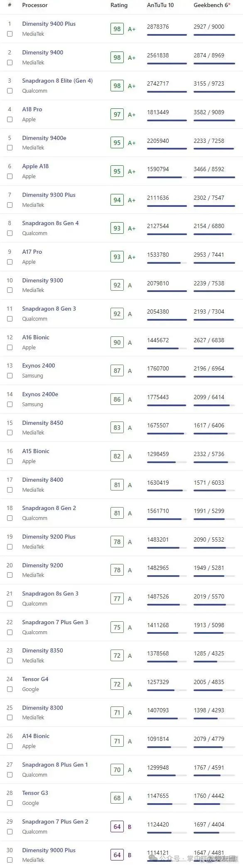
Task: Click the Processor column header
Action: (x=35, y=5)
